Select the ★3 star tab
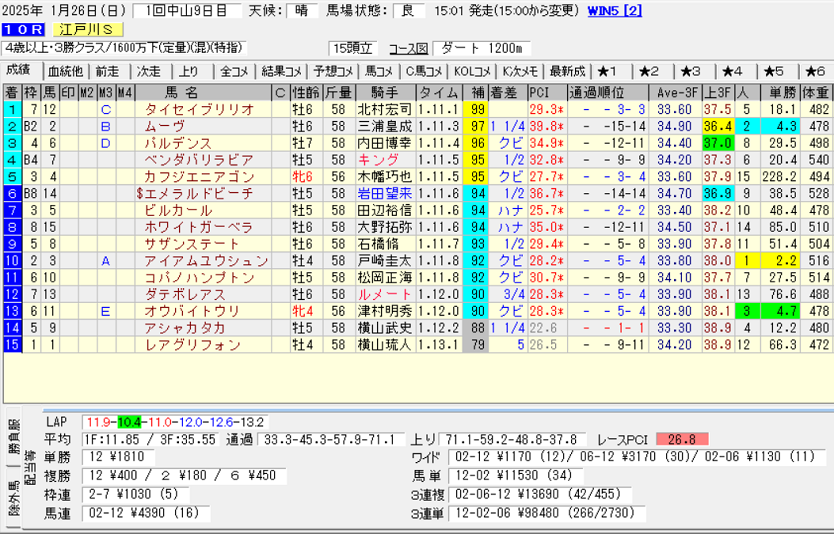 point(691,71)
